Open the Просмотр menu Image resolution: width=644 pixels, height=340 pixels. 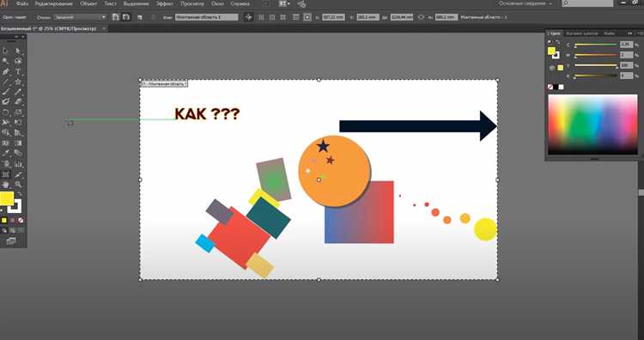[x=192, y=3]
